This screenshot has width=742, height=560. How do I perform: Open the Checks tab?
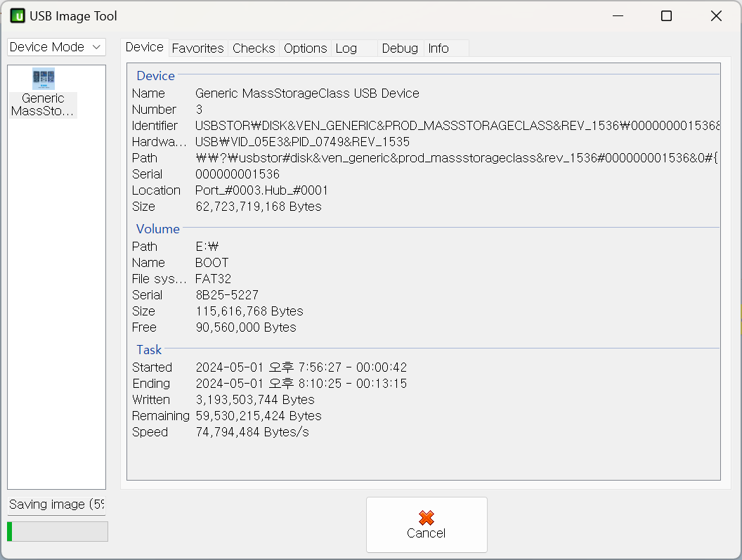coord(254,48)
